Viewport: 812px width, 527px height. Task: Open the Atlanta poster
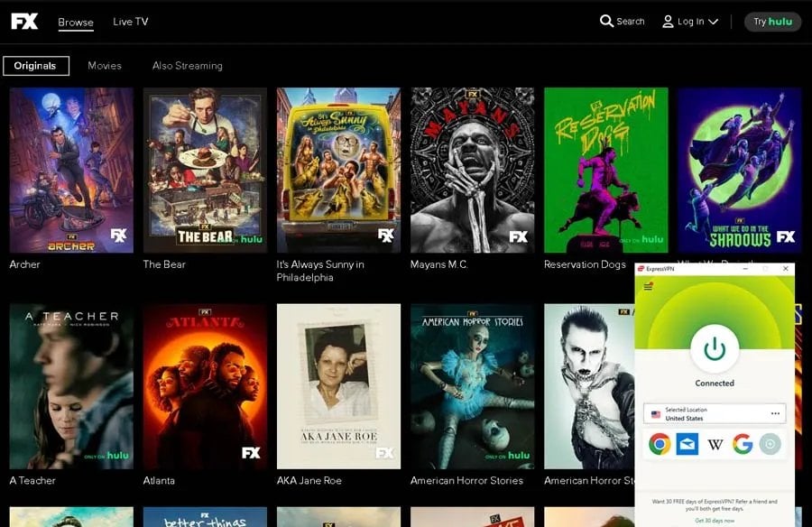click(205, 386)
